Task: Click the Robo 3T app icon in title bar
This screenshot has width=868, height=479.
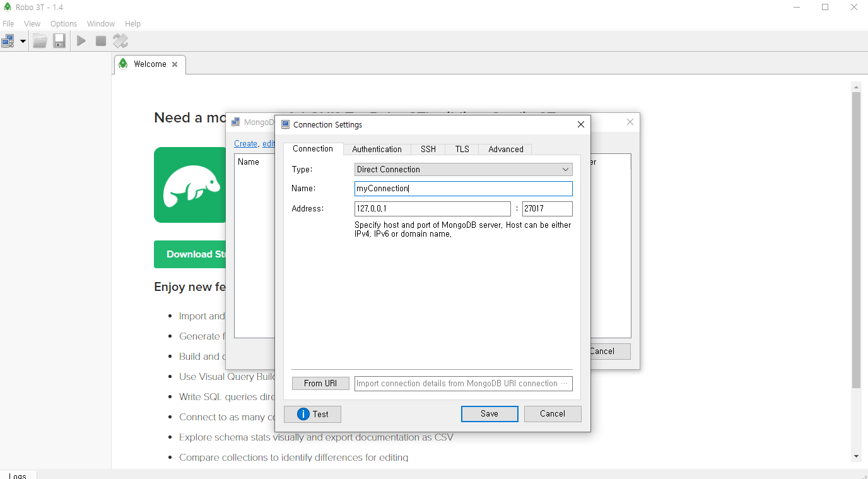Action: pos(8,7)
